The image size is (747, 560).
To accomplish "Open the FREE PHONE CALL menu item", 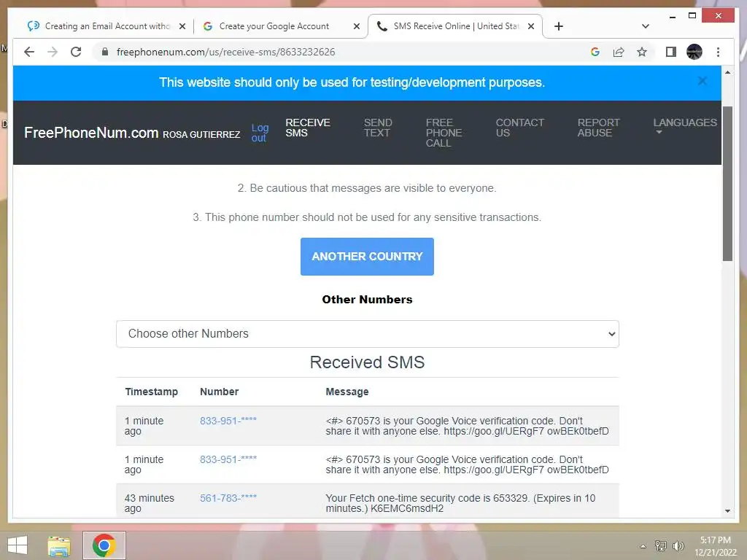I will [444, 133].
